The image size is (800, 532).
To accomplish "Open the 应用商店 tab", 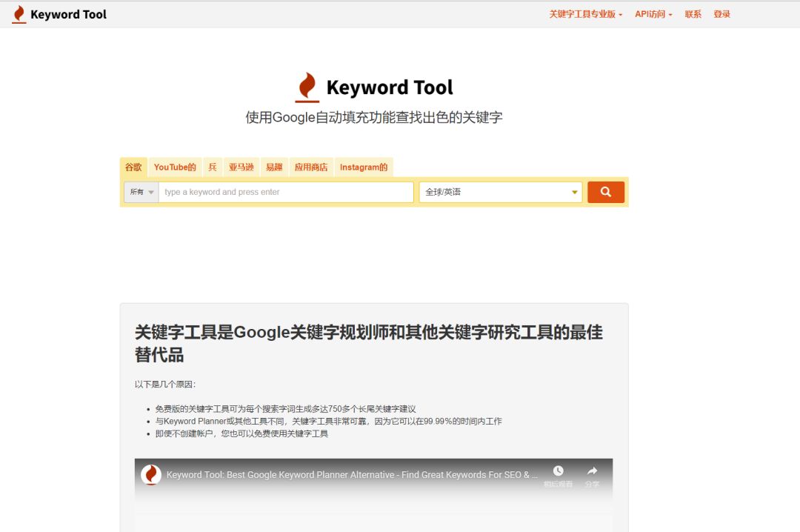I will tap(311, 167).
